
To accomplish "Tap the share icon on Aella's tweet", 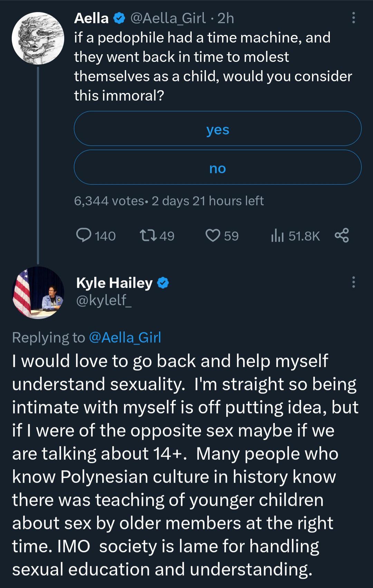I will coord(342,235).
